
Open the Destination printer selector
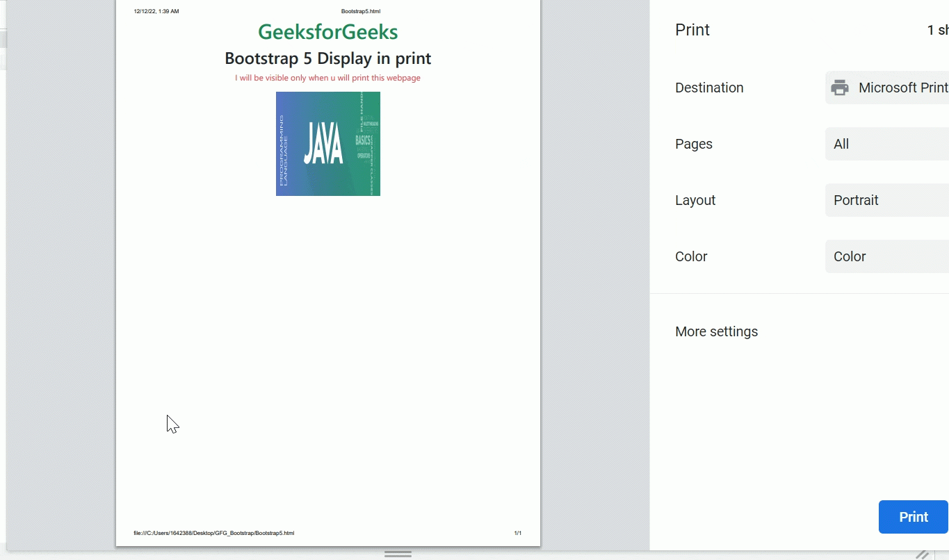coord(897,88)
